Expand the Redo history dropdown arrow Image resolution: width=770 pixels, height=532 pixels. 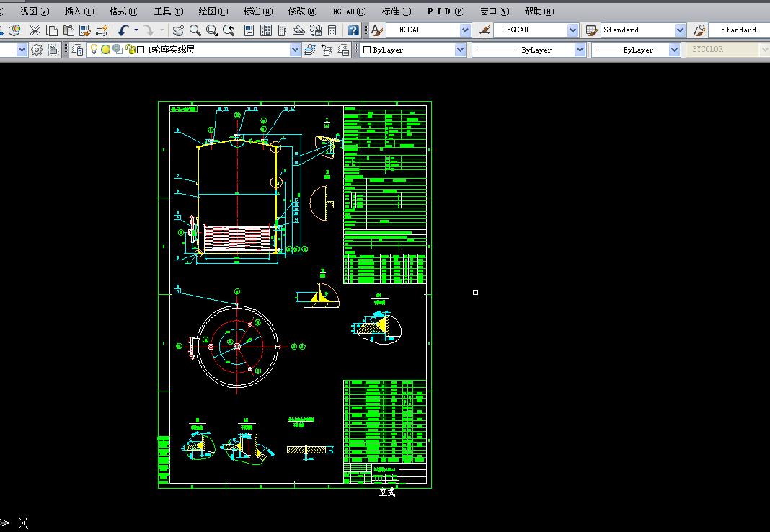pyautogui.click(x=162, y=30)
